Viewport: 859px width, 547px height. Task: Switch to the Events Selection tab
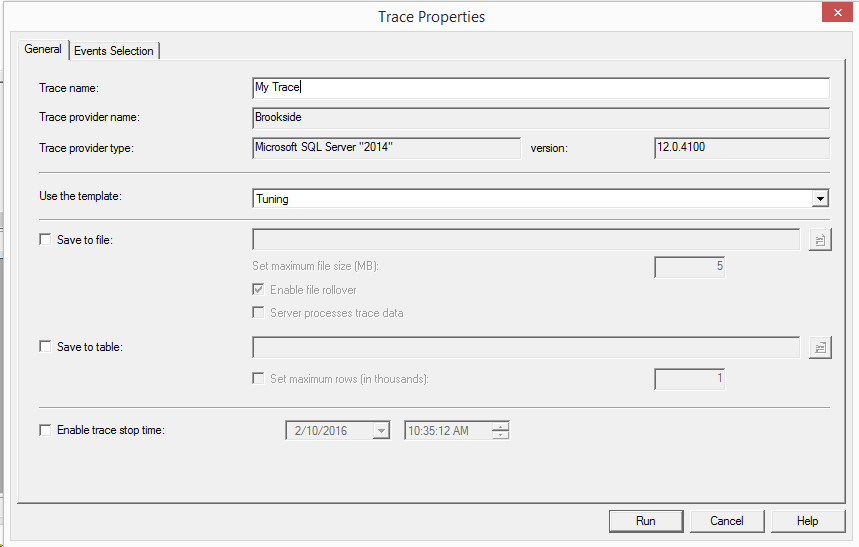[114, 51]
